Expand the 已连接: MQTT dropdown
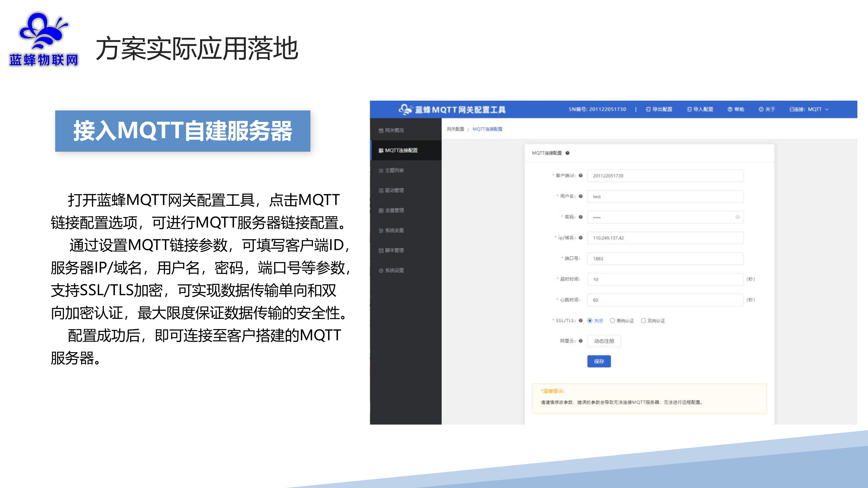The width and height of the screenshot is (868, 488). coord(808,109)
